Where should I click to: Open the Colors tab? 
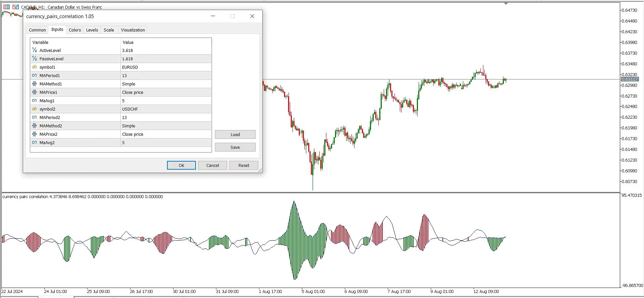coord(75,30)
